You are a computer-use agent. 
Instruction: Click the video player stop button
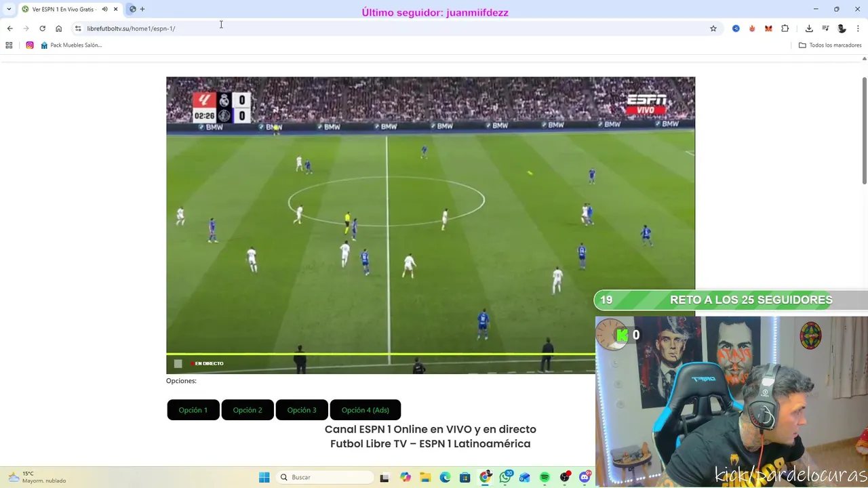(178, 364)
